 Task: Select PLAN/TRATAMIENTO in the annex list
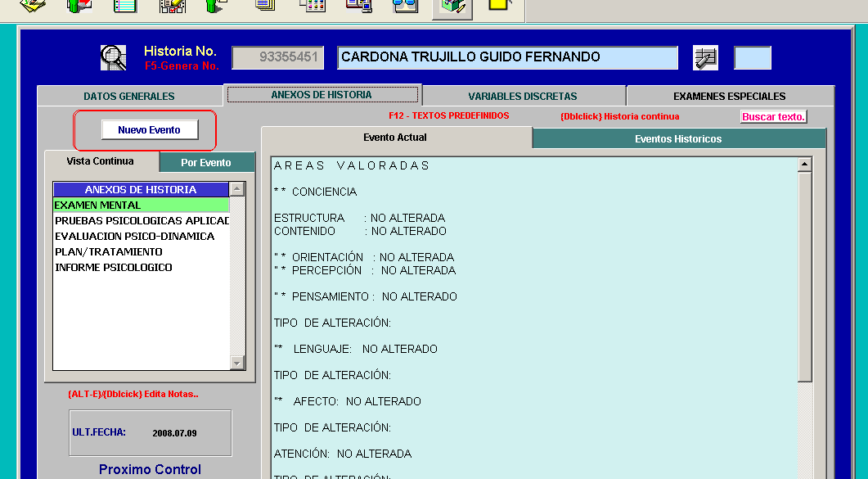142,251
